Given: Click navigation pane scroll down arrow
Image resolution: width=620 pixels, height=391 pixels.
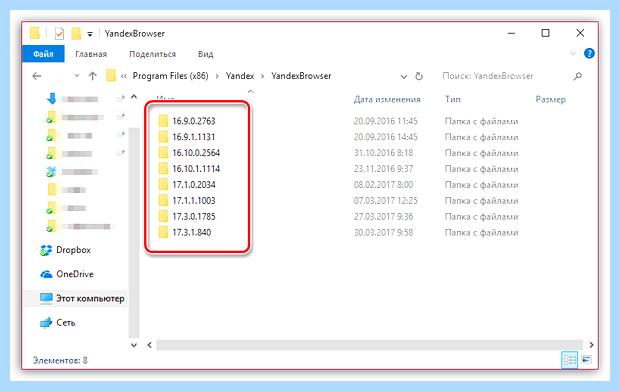Looking at the screenshot, I should 134,345.
